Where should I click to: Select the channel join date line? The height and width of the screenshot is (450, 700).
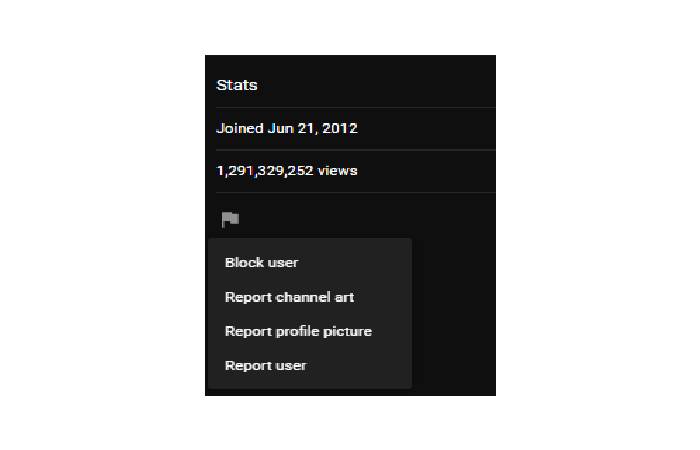tap(287, 128)
